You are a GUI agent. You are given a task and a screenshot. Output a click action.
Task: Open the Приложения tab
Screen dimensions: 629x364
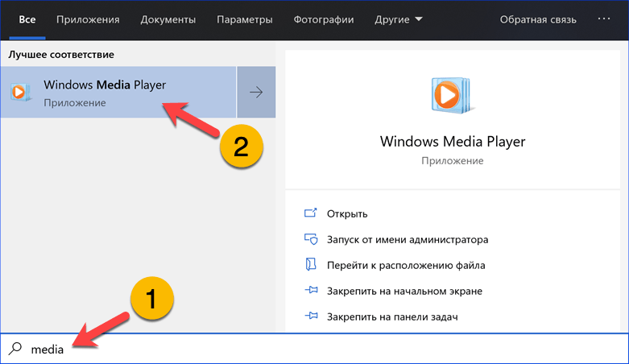point(88,19)
